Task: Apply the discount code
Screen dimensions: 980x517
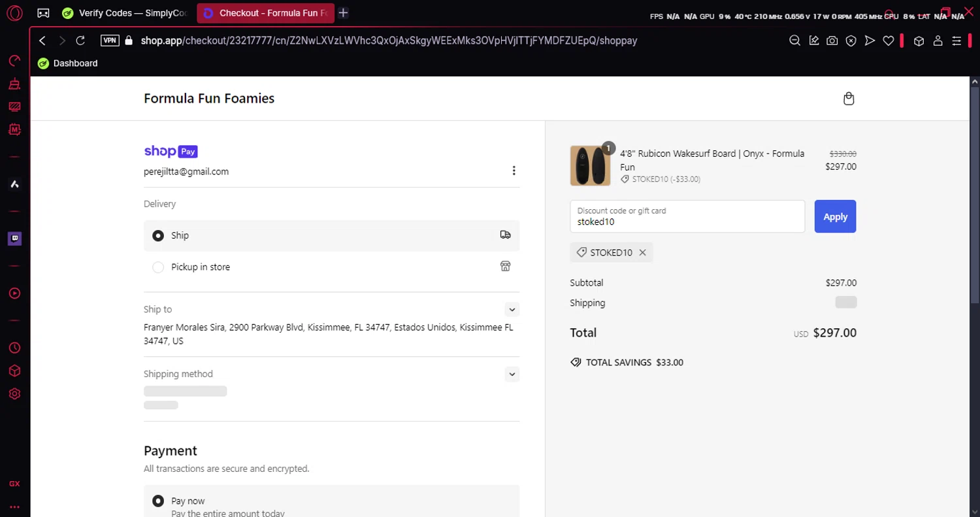Action: tap(835, 216)
